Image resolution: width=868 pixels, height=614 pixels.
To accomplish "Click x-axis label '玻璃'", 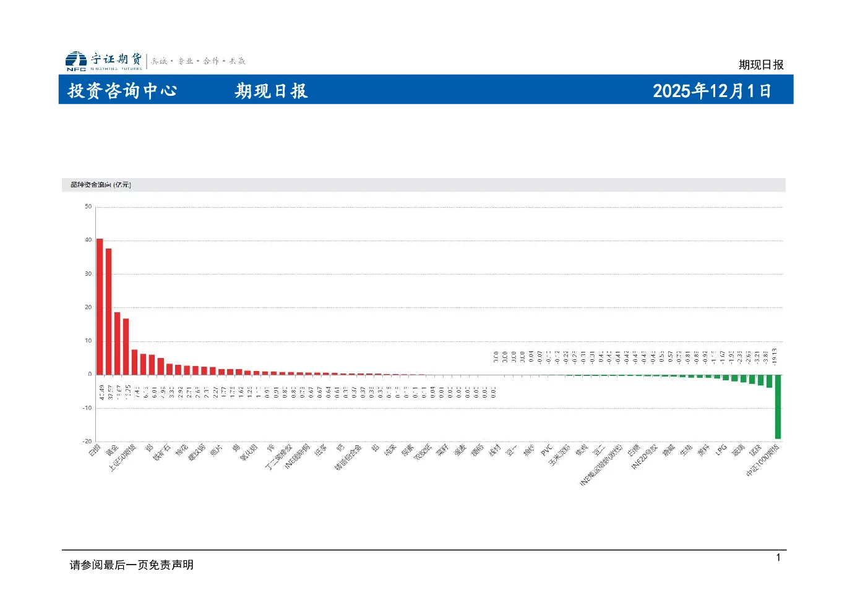I will [x=738, y=450].
